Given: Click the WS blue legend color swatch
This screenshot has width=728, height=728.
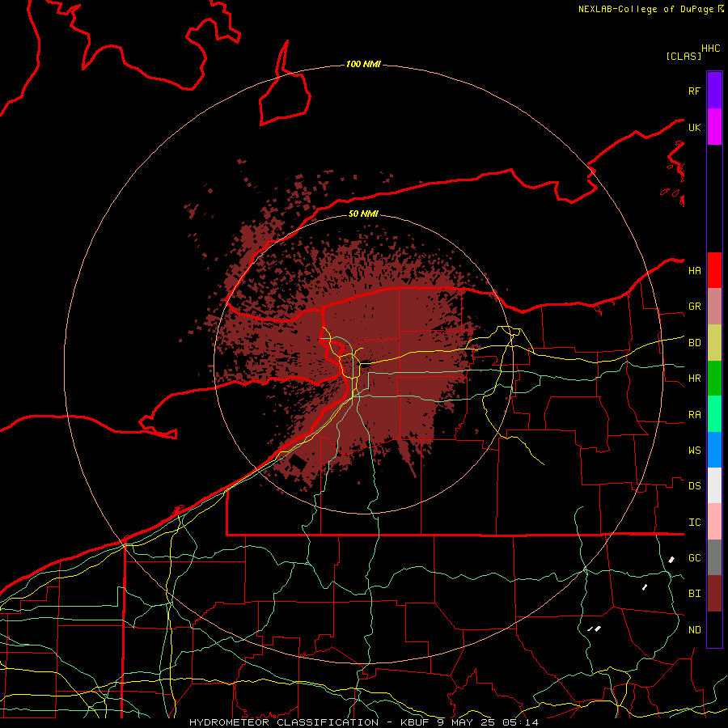Looking at the screenshot, I should [x=714, y=450].
